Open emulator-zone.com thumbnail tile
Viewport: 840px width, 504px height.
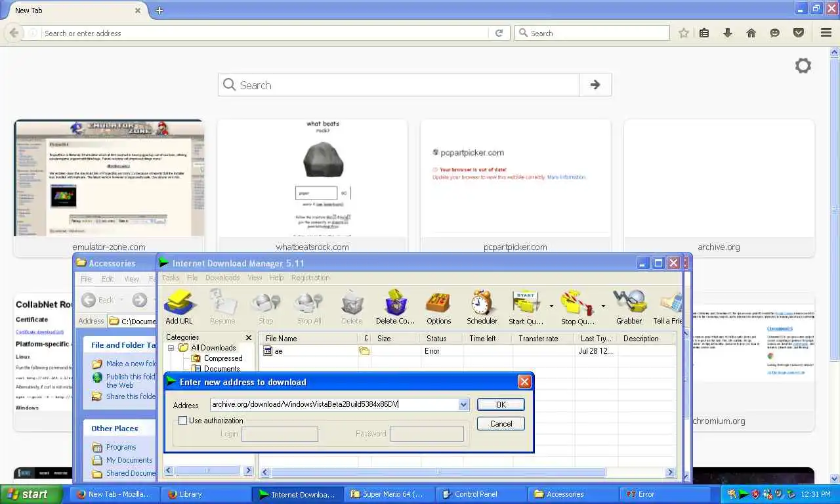(x=109, y=188)
